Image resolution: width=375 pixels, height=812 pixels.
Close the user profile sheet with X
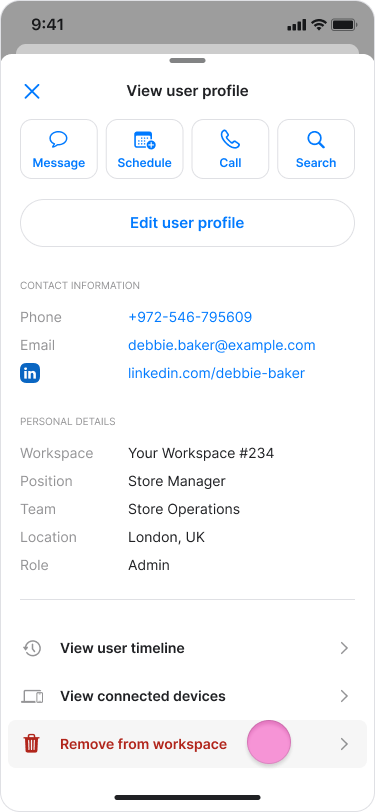click(32, 92)
